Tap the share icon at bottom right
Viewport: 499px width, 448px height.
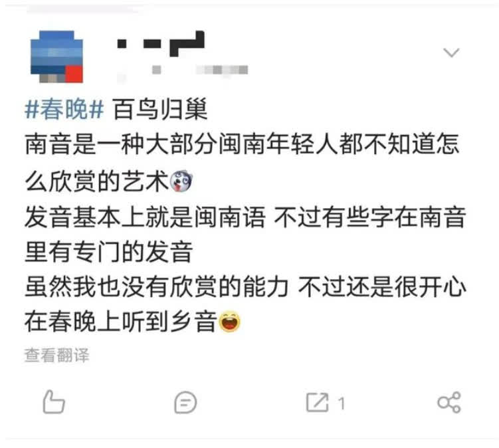pos(449,403)
